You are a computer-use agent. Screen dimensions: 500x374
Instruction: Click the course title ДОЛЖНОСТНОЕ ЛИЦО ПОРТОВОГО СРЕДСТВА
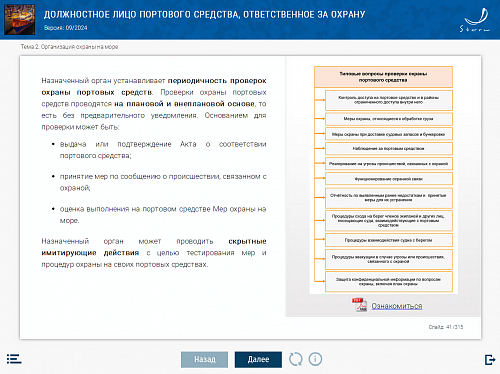point(204,14)
